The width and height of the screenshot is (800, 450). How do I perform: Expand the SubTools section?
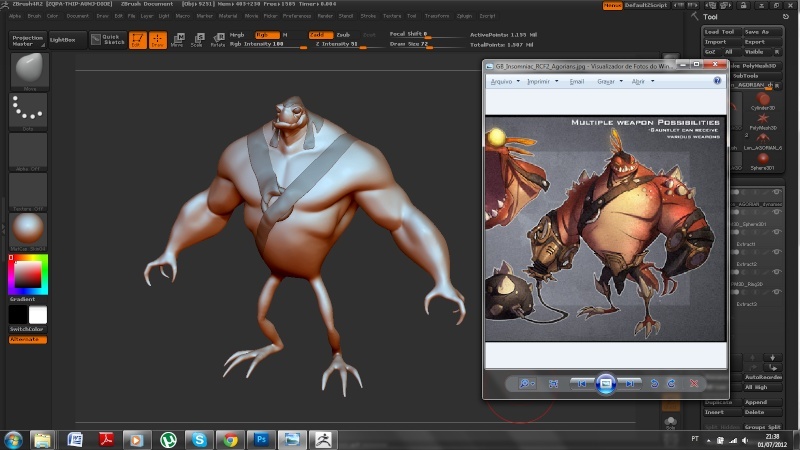point(746,76)
